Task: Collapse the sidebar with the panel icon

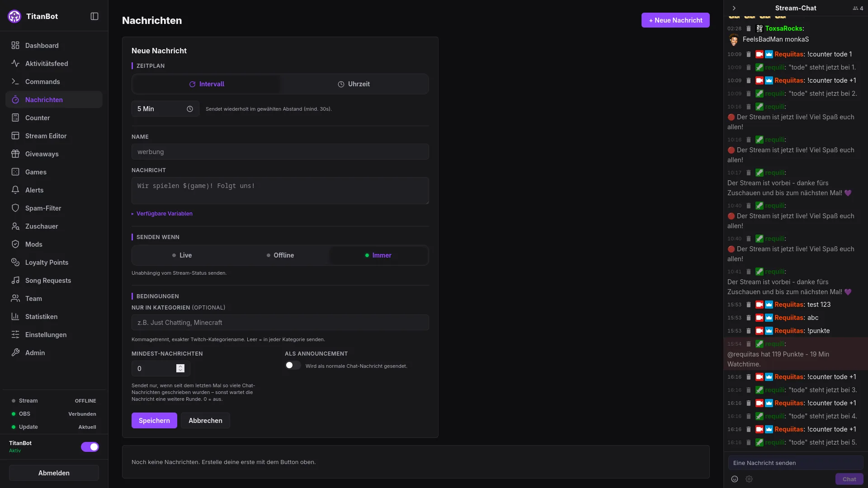Action: tap(94, 16)
